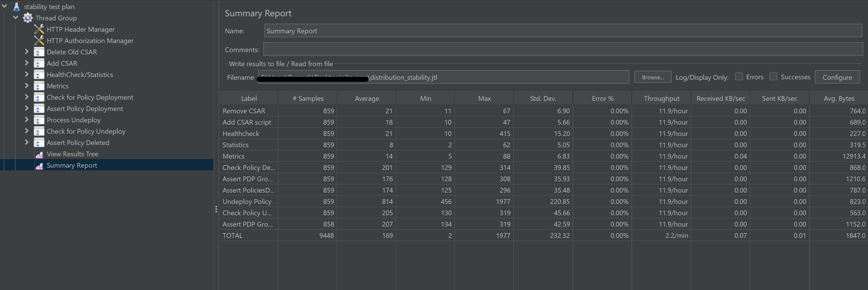Expand the Add CSAR node
The image size is (868, 290).
27,63
